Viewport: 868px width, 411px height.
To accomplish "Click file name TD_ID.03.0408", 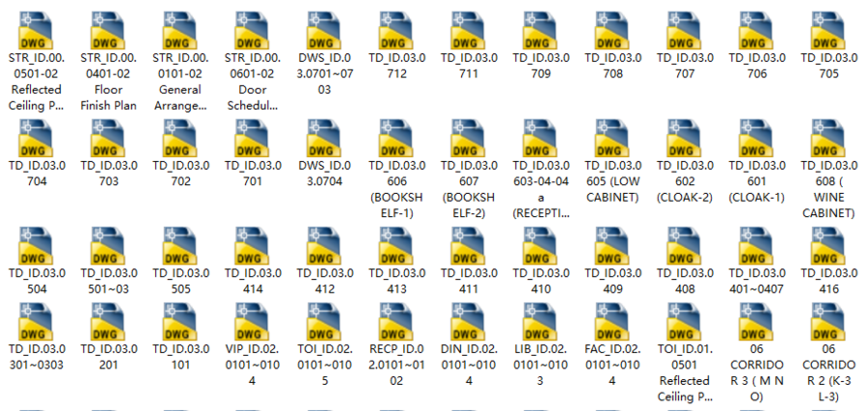I will [x=685, y=281].
